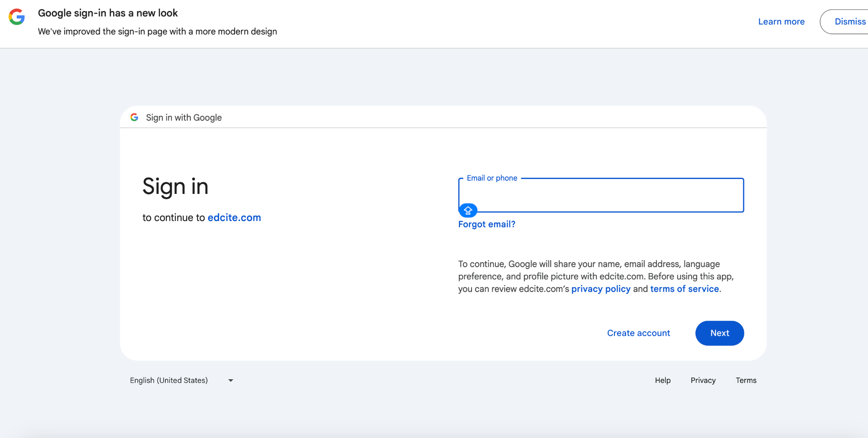Click the Sign in with Google header text
Viewport: 868px width, 438px height.
click(x=184, y=118)
